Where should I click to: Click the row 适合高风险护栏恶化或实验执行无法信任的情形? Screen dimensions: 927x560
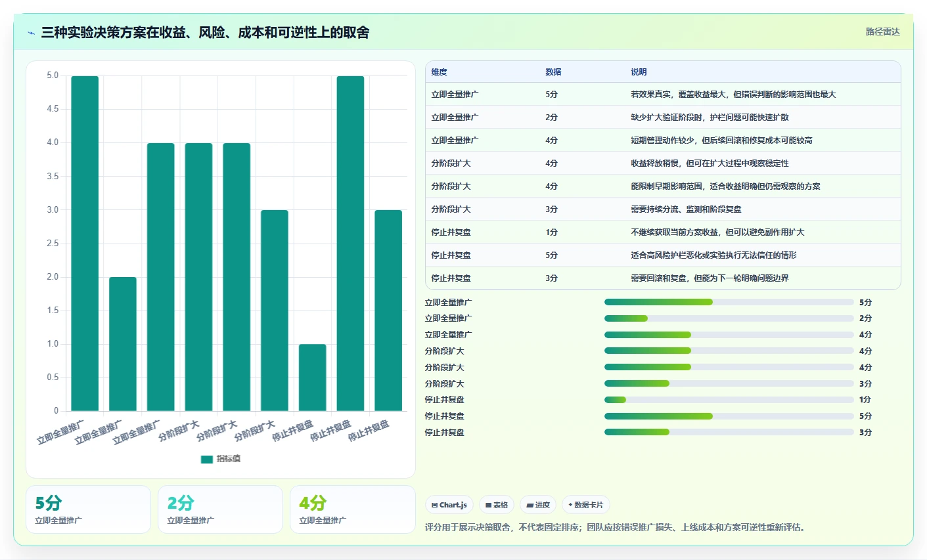(663, 255)
